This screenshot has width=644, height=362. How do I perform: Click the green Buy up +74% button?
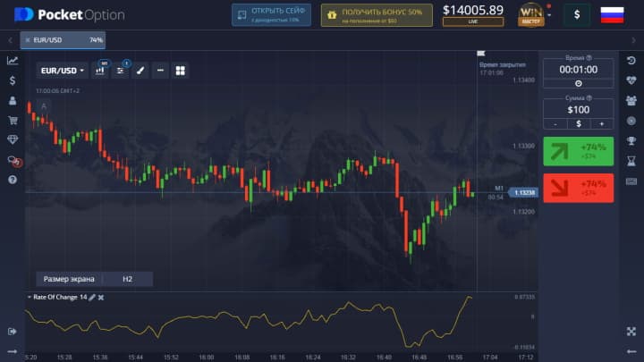[579, 151]
